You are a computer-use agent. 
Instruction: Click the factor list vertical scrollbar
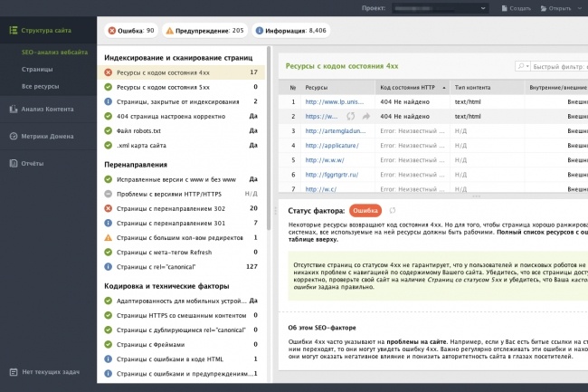click(269, 138)
